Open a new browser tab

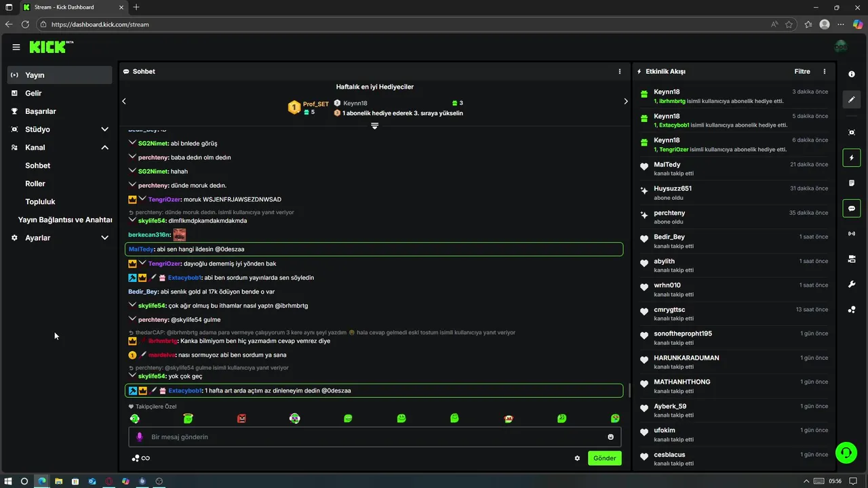136,7
